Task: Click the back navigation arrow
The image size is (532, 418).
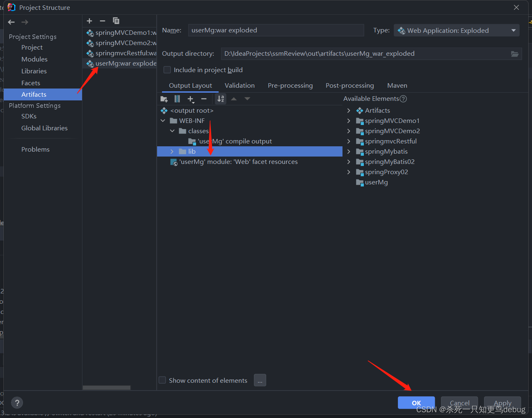Action: pyautogui.click(x=11, y=22)
